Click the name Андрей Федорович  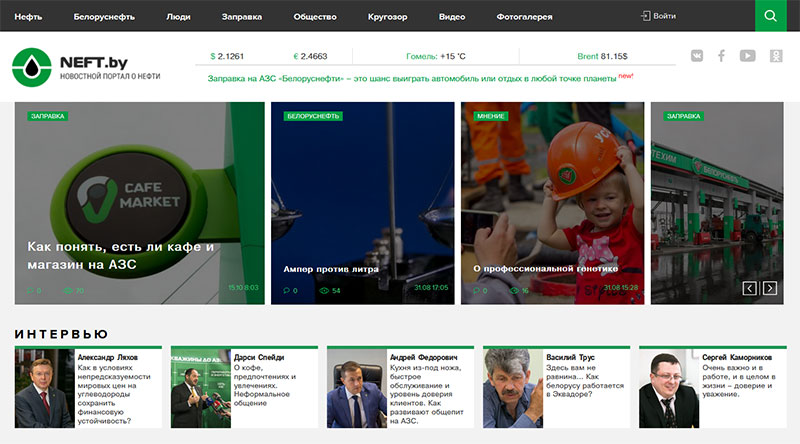(423, 357)
